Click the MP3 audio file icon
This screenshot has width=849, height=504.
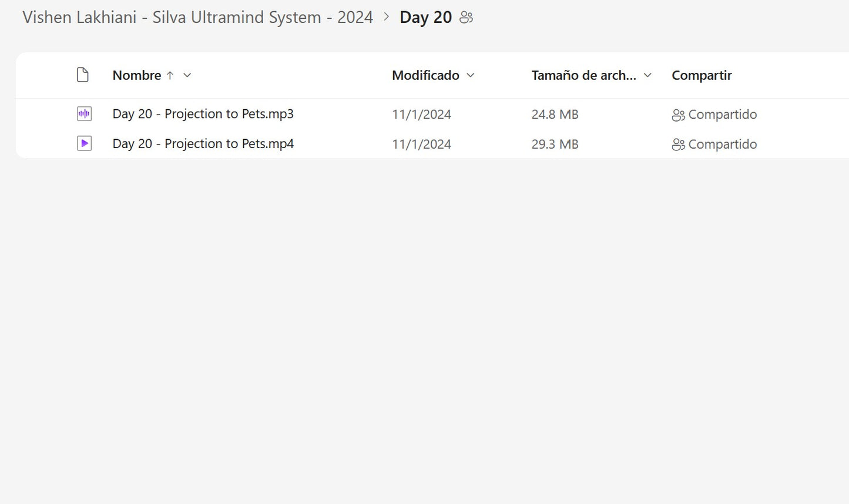point(84,114)
